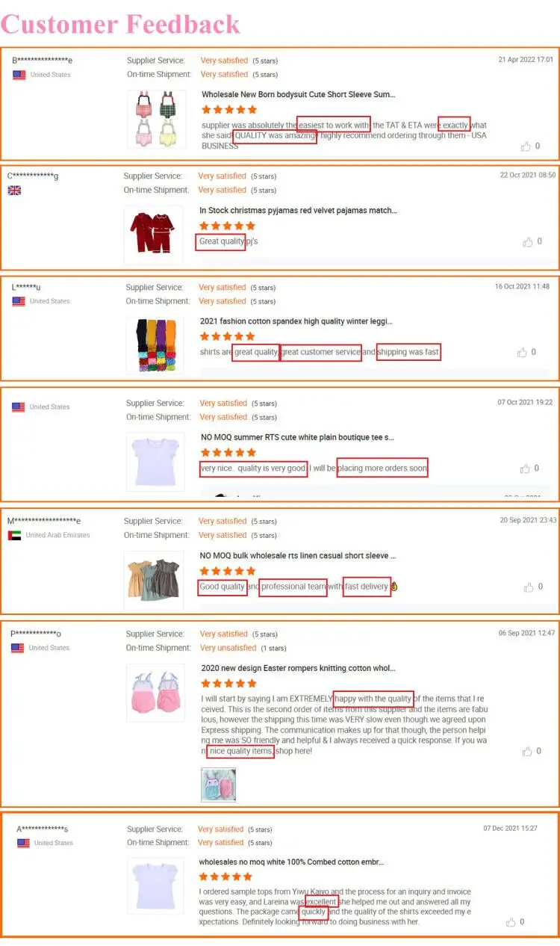
Task: View customer photo attached to rompers review
Action: click(x=219, y=784)
